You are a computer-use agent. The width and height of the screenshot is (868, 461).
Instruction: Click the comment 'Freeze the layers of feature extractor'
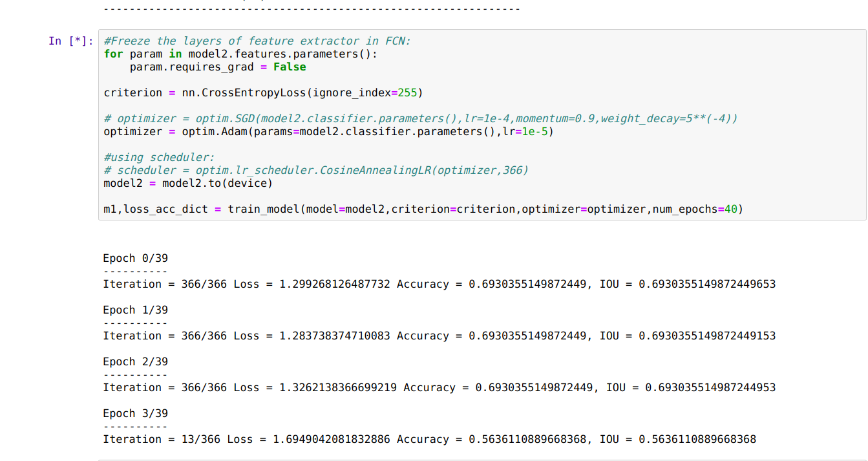tap(257, 41)
